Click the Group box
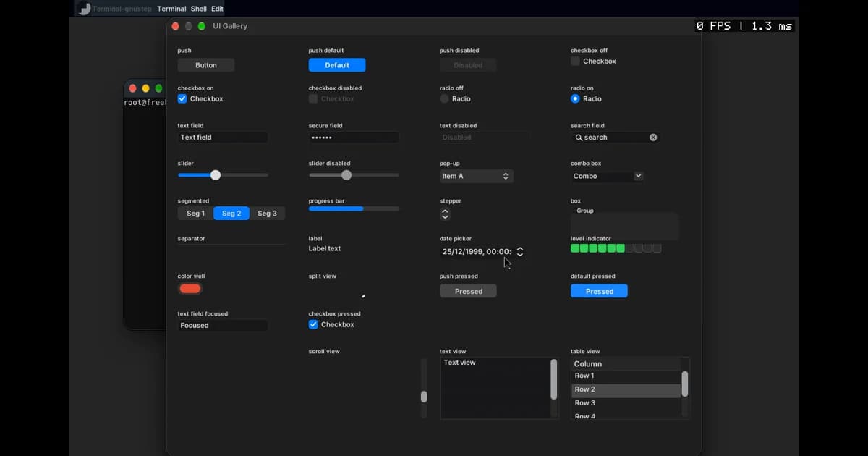Viewport: 868px width, 456px height. pos(625,225)
